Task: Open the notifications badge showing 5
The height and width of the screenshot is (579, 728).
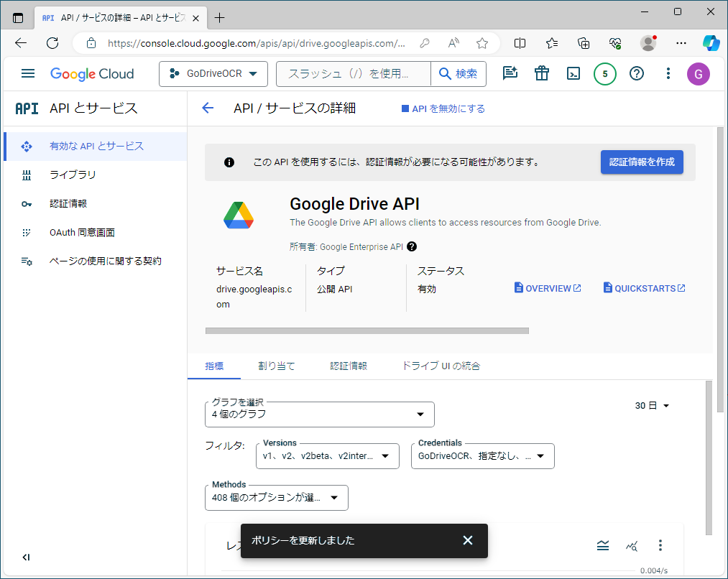Action: pyautogui.click(x=605, y=74)
